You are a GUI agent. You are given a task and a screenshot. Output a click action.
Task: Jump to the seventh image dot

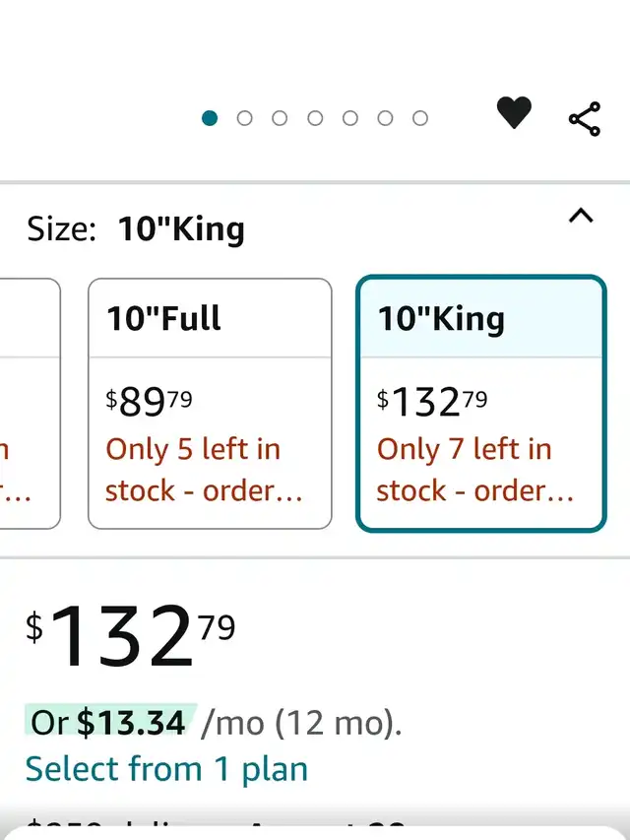pos(420,118)
